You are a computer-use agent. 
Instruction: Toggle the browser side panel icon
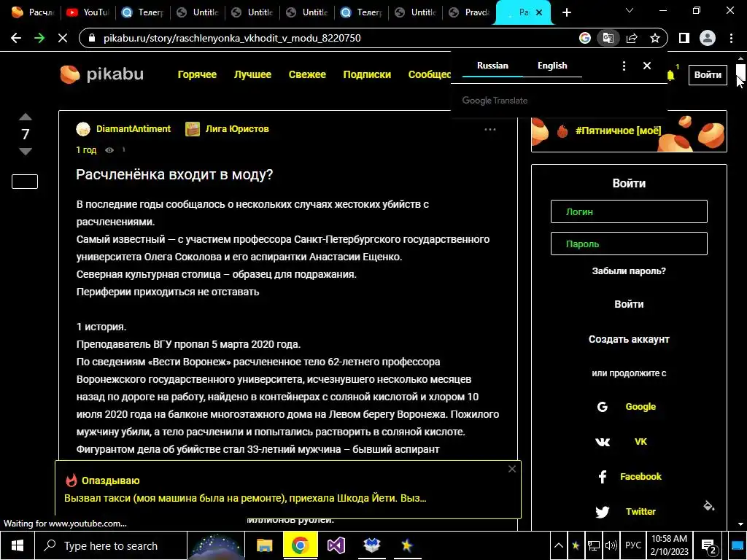[x=684, y=38]
